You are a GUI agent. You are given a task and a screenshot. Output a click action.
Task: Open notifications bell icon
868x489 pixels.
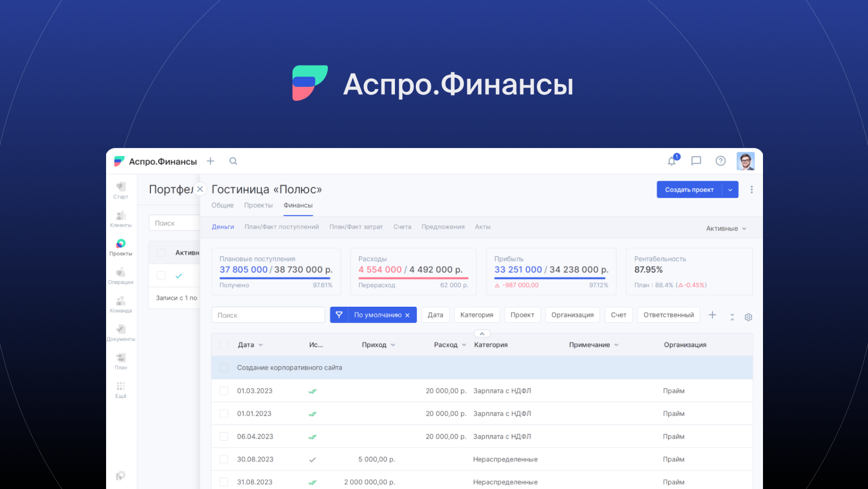[x=672, y=160]
